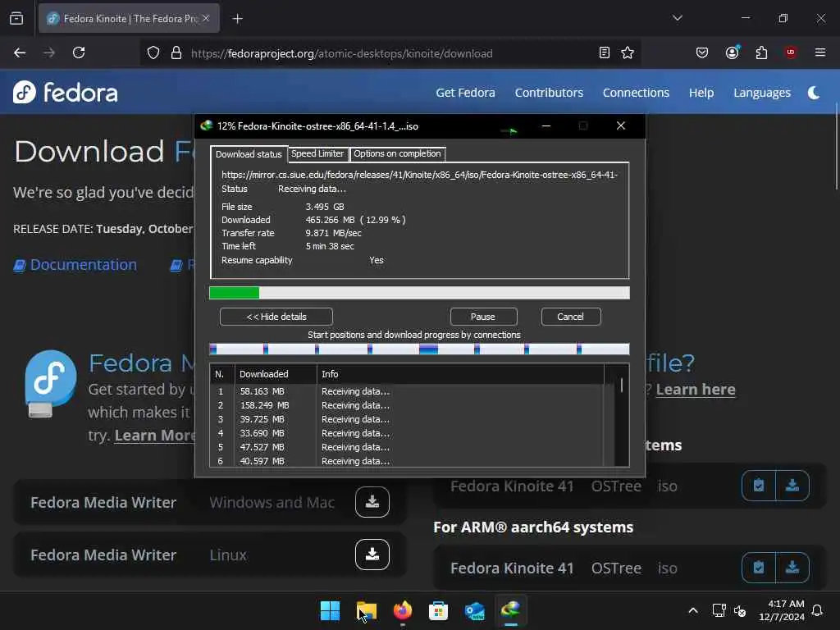
Task: Click the Fedora Media Writer drive icon
Action: pyautogui.click(x=50, y=384)
